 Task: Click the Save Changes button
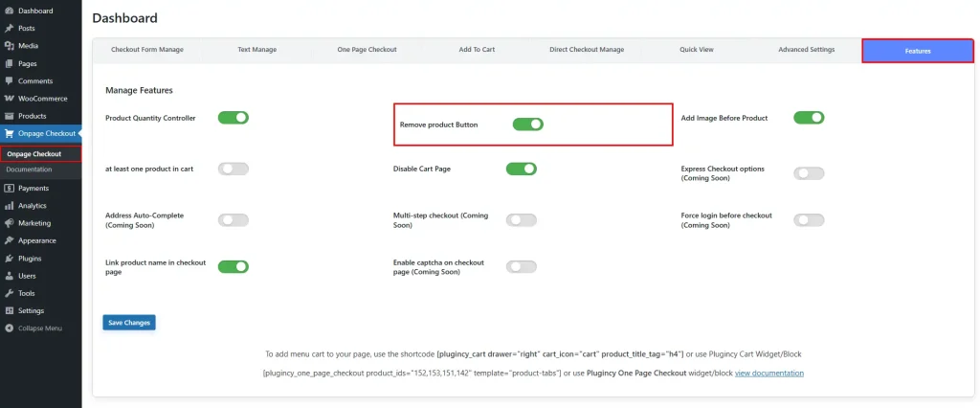pyautogui.click(x=129, y=323)
